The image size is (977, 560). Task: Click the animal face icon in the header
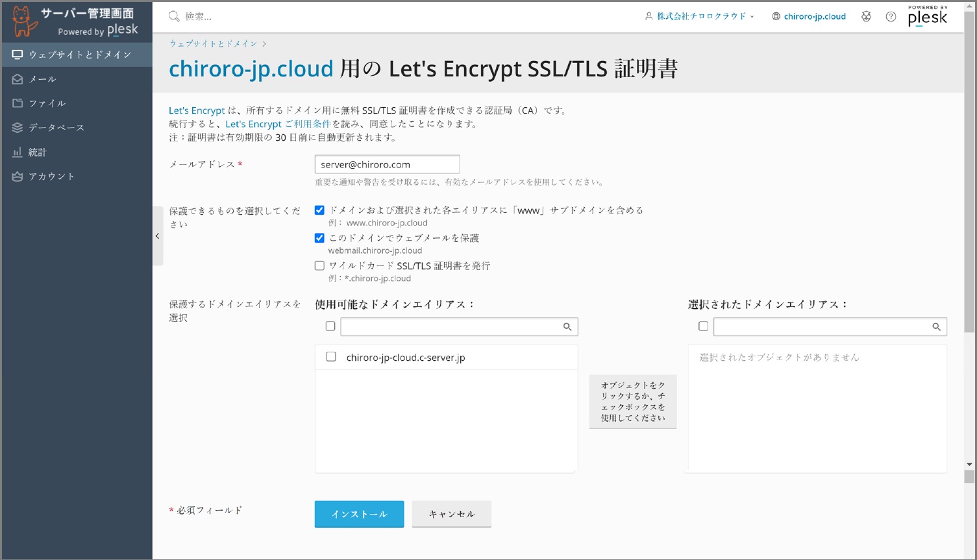point(866,16)
